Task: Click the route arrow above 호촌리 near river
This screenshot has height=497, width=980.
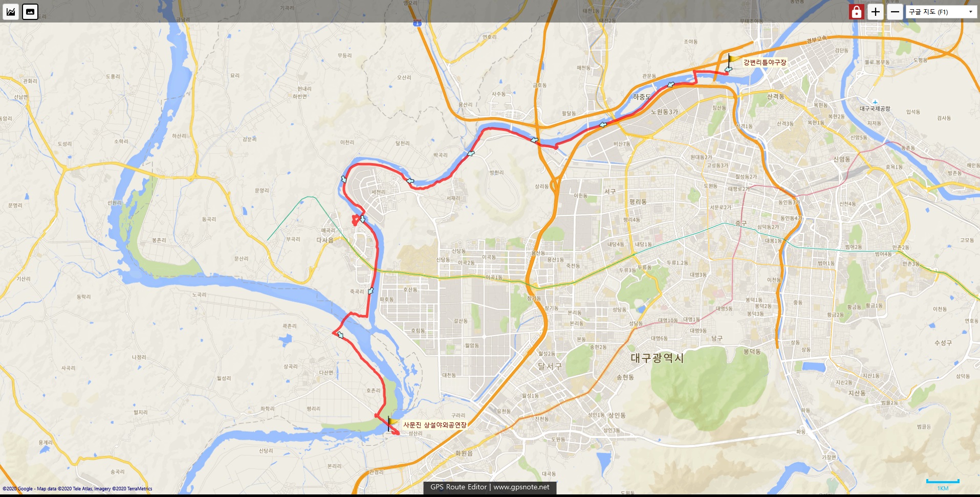Action: 340,335
